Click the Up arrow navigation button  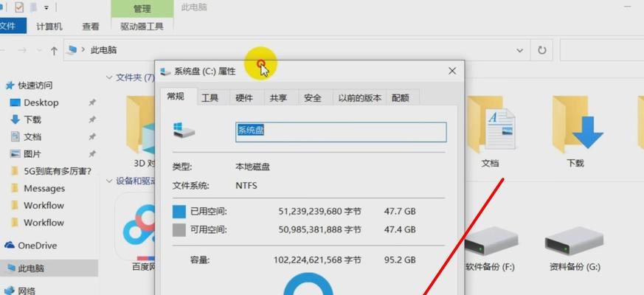pos(54,51)
